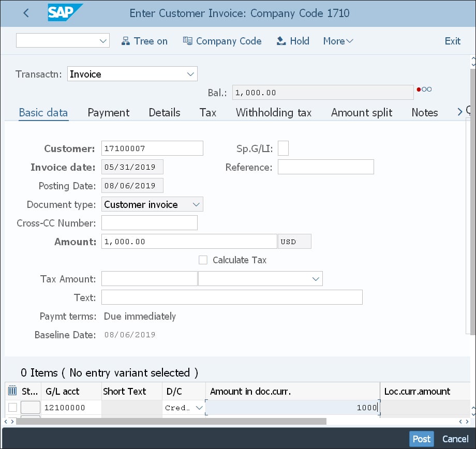Select the first line item row checkbox

click(x=12, y=408)
